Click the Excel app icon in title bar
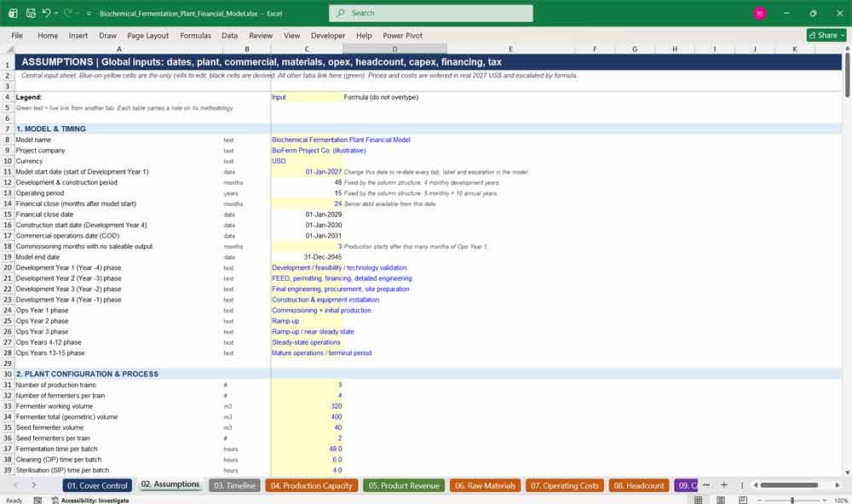The height and width of the screenshot is (504, 852). coord(13,13)
